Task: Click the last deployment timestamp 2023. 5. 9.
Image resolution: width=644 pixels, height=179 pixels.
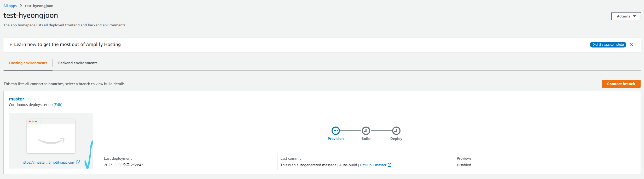Action: (x=124, y=165)
